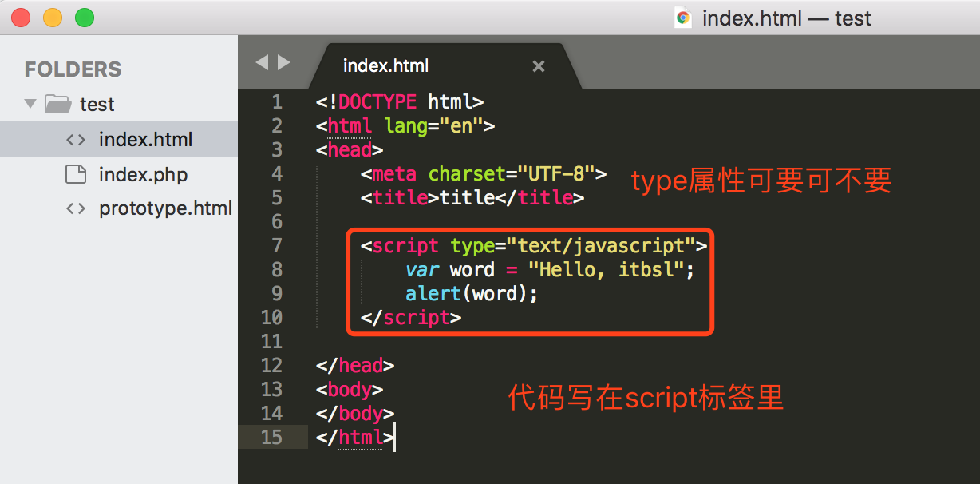The height and width of the screenshot is (484, 980).
Task: Click the "Hello, itbsl" string
Action: click(x=607, y=269)
